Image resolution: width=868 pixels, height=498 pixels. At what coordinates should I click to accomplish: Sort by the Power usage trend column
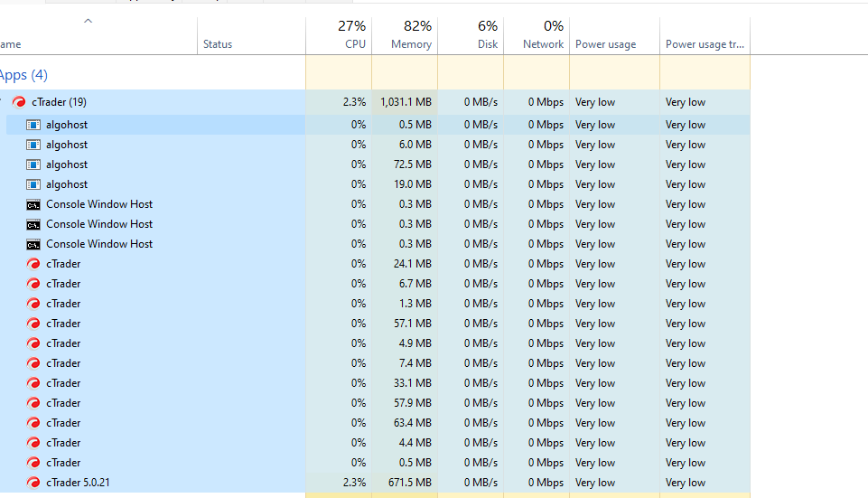[705, 36]
